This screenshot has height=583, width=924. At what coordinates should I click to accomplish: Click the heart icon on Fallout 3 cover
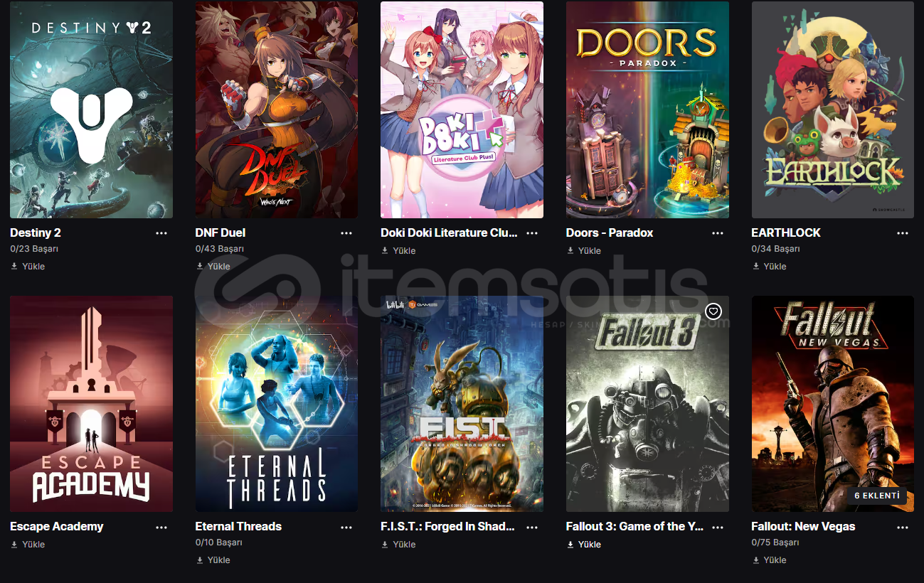coord(713,311)
